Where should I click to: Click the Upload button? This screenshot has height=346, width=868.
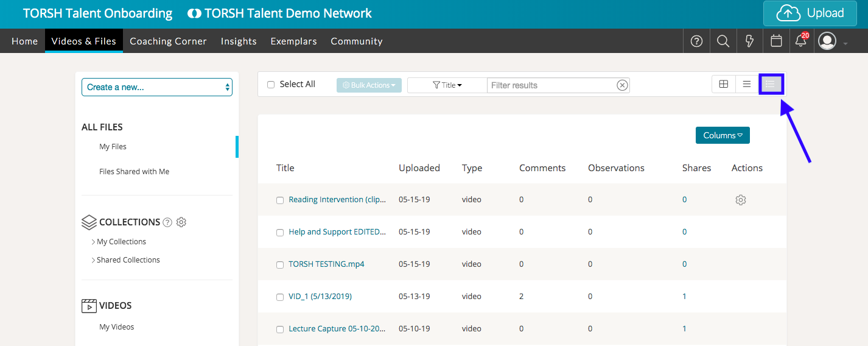click(x=810, y=13)
